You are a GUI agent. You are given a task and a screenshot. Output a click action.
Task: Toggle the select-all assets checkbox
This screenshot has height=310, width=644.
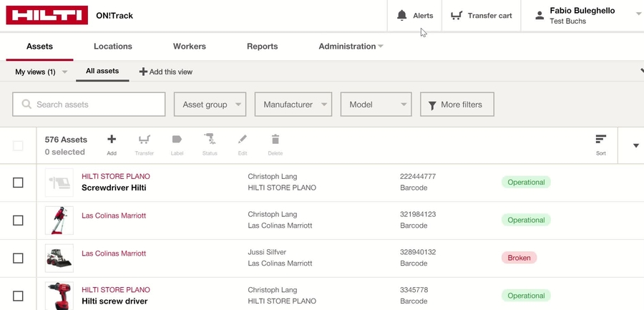(x=18, y=145)
